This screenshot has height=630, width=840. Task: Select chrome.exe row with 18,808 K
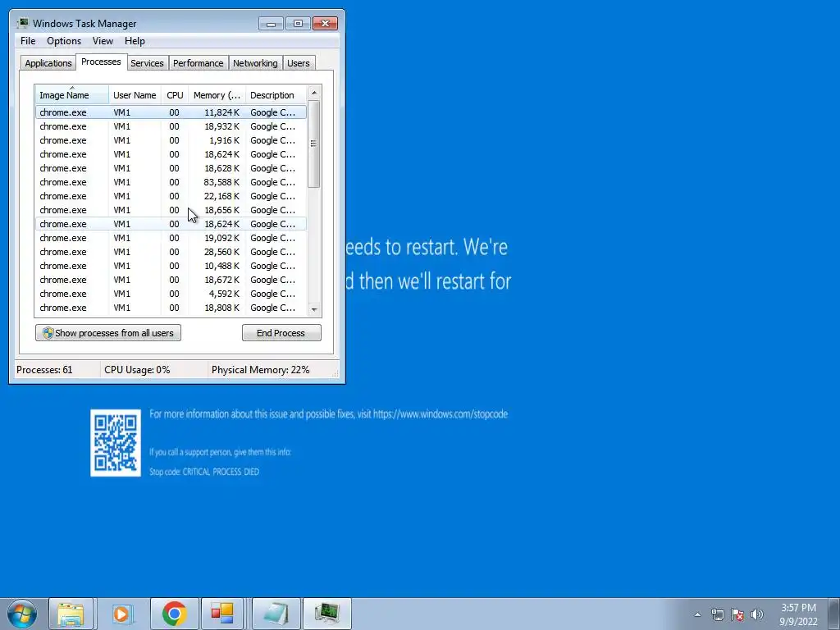[x=171, y=308]
